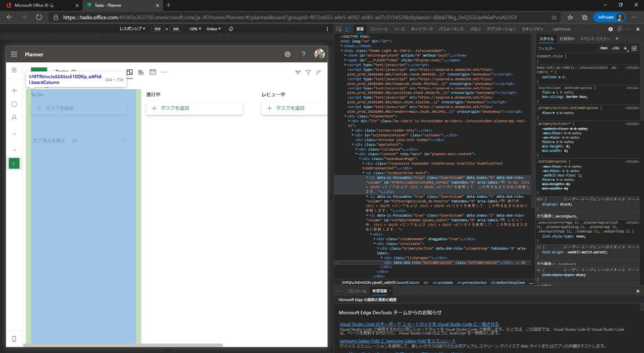This screenshot has height=353, width=644.
Task: Open the Samsung Galaxy Fold emulation link
Action: (x=398, y=341)
